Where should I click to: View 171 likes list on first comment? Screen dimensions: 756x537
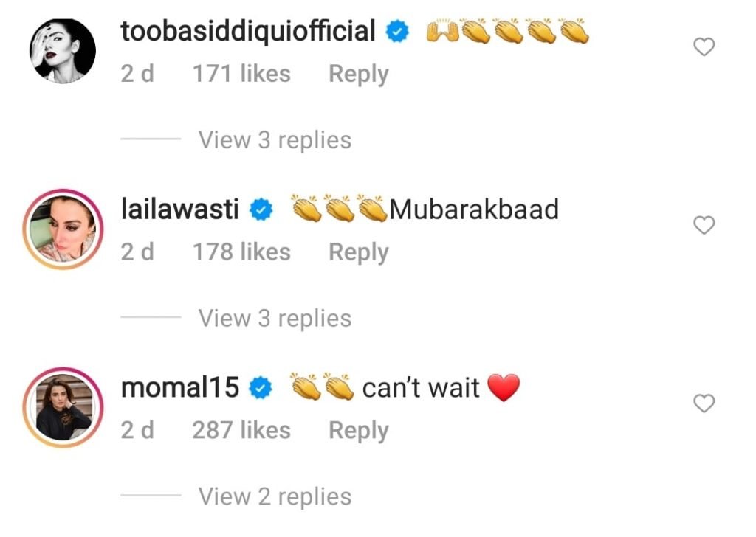[x=241, y=74]
